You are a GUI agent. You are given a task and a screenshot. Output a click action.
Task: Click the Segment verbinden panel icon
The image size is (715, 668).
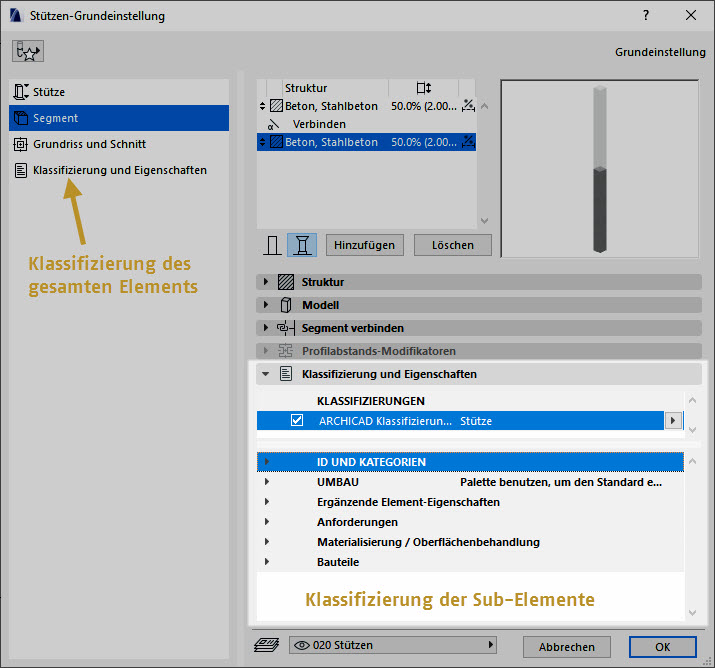click(286, 328)
